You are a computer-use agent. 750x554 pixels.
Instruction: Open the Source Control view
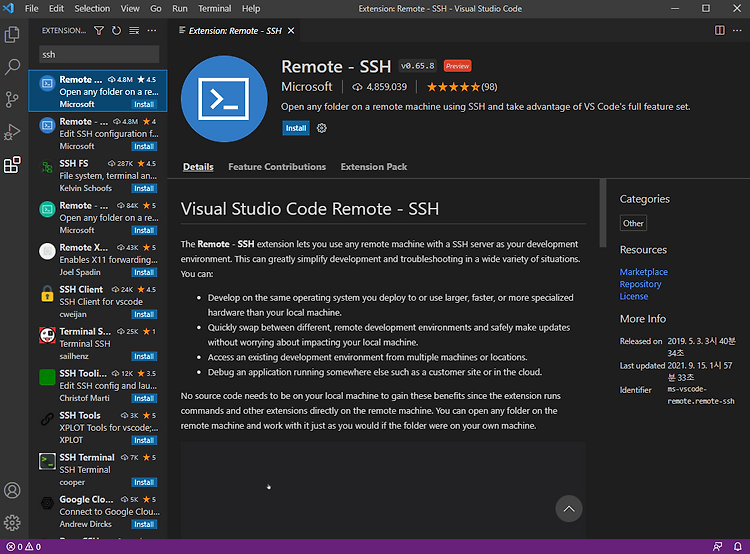pos(12,99)
